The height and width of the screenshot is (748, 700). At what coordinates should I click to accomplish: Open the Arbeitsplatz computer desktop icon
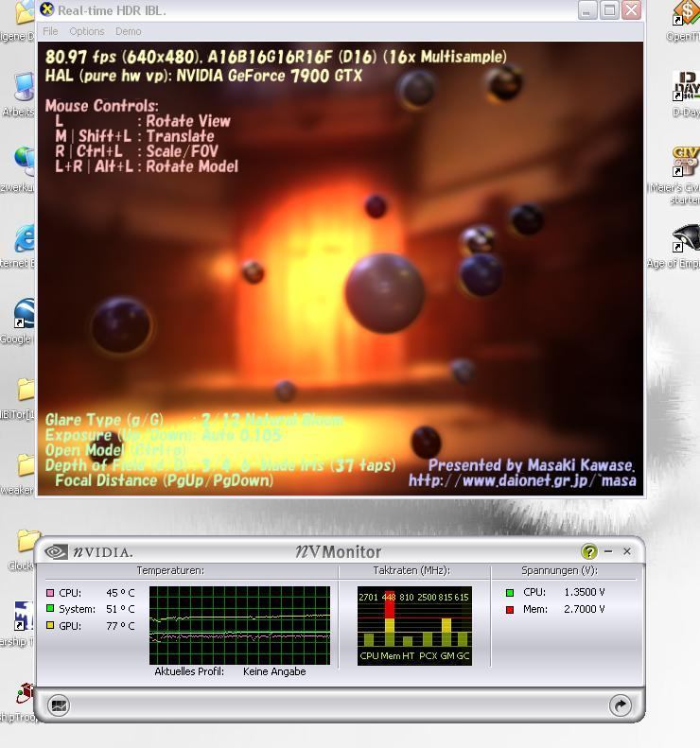(x=24, y=87)
